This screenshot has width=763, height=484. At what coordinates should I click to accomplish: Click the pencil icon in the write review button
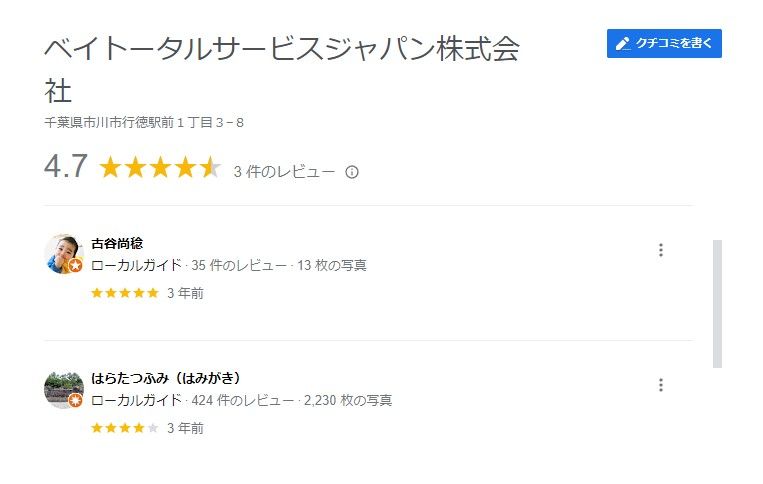point(623,43)
